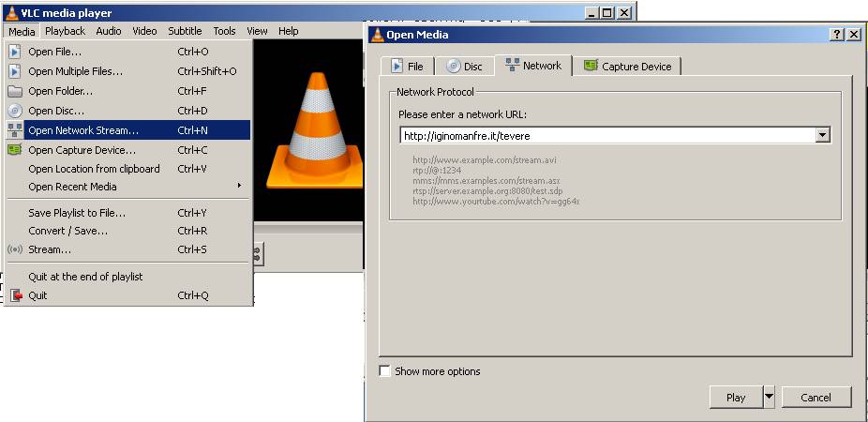Click the 'Please enter a network URL:' label

(462, 115)
